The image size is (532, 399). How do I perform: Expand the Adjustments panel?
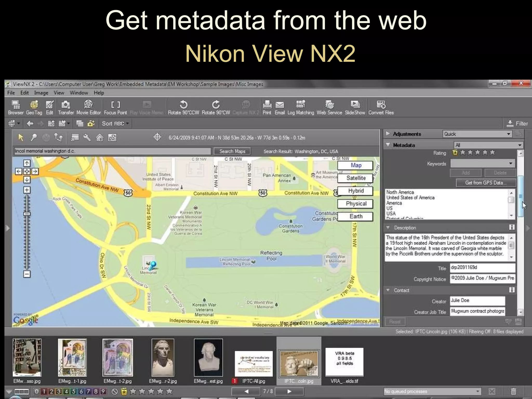[388, 134]
